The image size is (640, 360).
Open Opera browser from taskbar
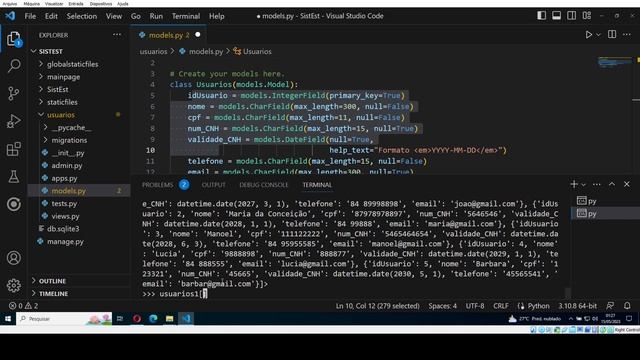[137, 319]
